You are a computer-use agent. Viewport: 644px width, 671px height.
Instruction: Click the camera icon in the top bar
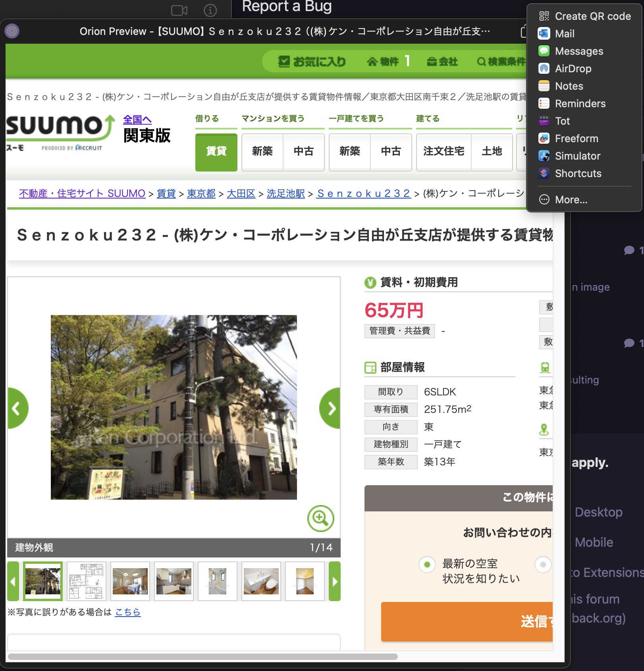click(179, 10)
